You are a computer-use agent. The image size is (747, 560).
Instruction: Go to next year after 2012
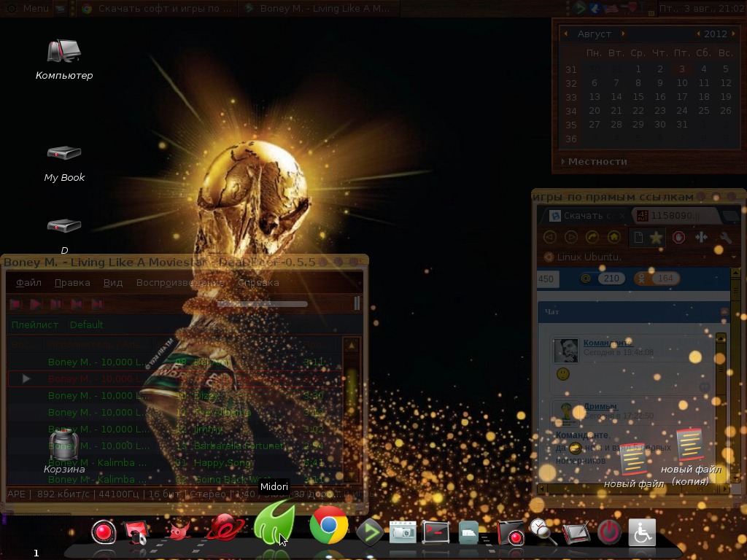(734, 34)
